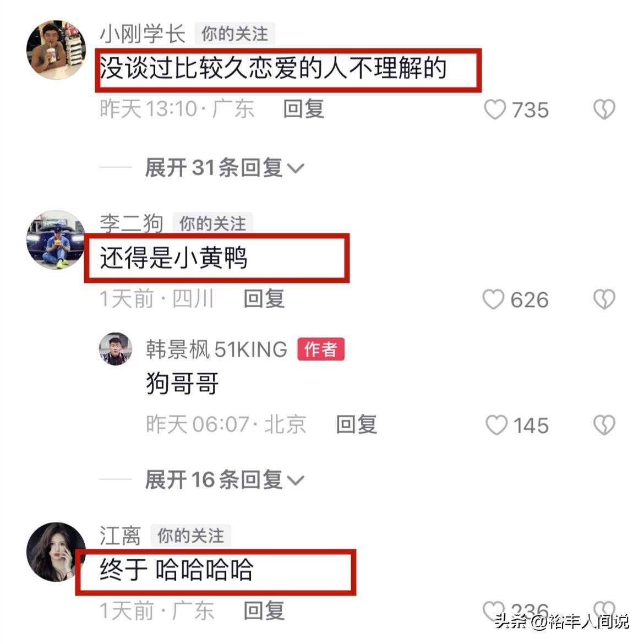Screen dimensions: 644x644
Task: Like the author's 狗哥哥 reply
Action: coord(496,425)
